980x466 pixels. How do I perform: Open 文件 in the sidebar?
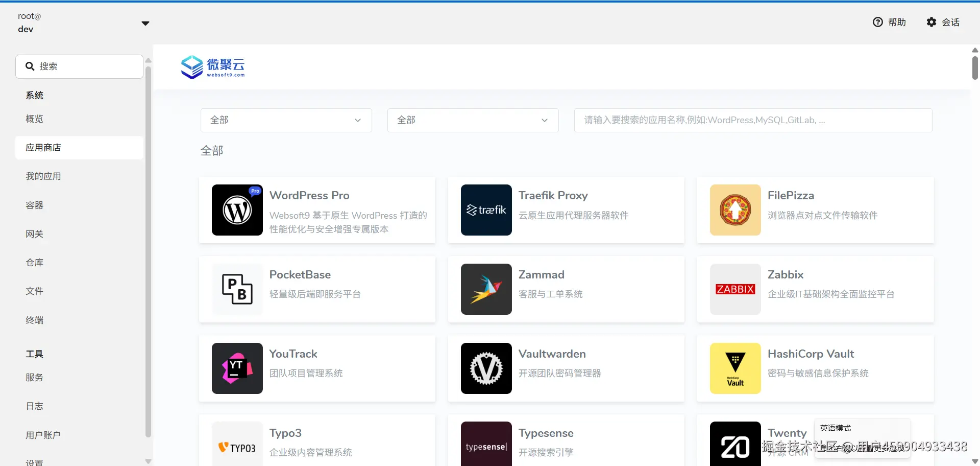(x=80, y=291)
